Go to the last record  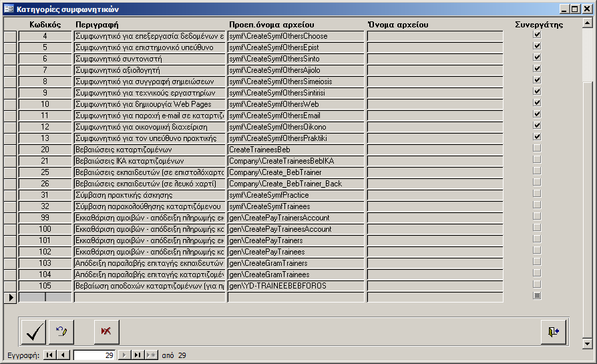(137, 355)
